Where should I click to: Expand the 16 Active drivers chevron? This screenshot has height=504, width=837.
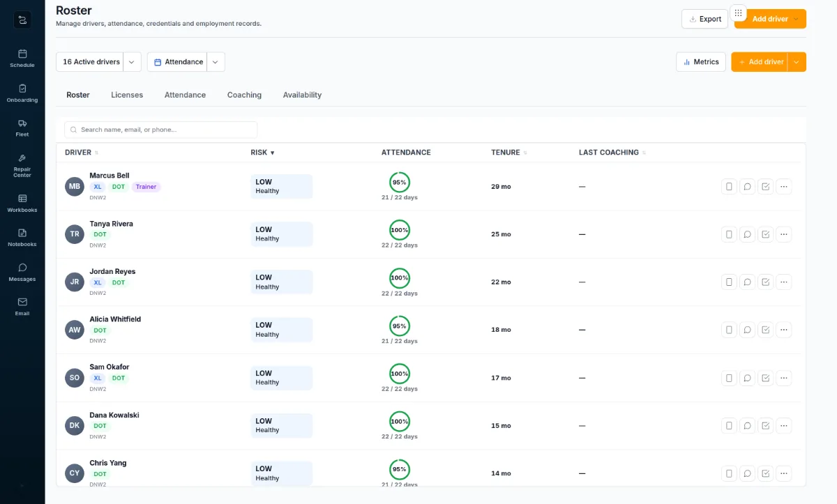[x=132, y=62]
